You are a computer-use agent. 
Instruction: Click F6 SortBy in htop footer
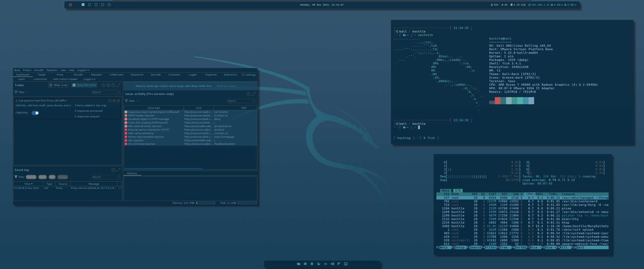click(x=519, y=247)
